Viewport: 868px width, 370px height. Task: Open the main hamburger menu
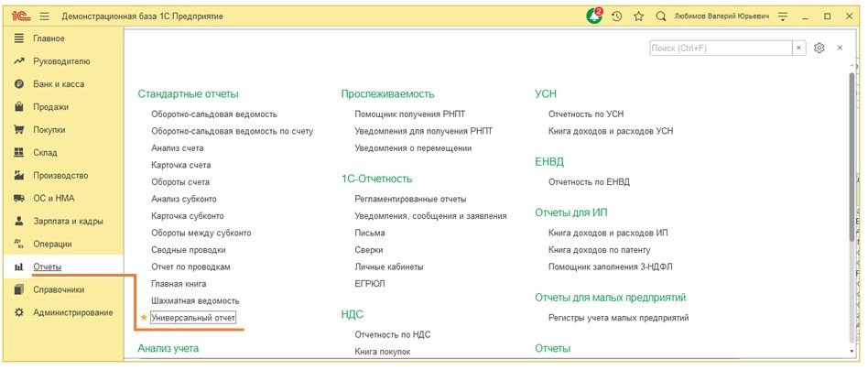click(45, 16)
